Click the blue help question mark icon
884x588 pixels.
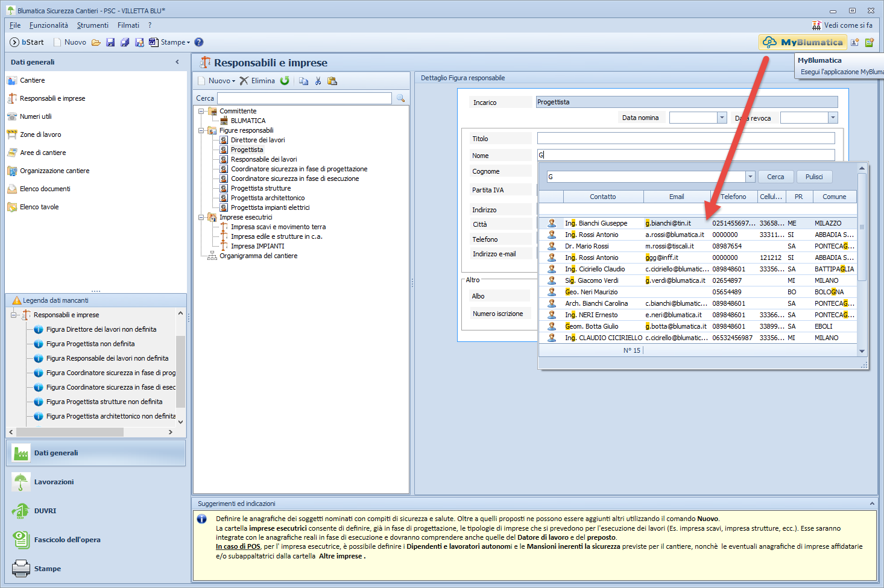pyautogui.click(x=199, y=42)
